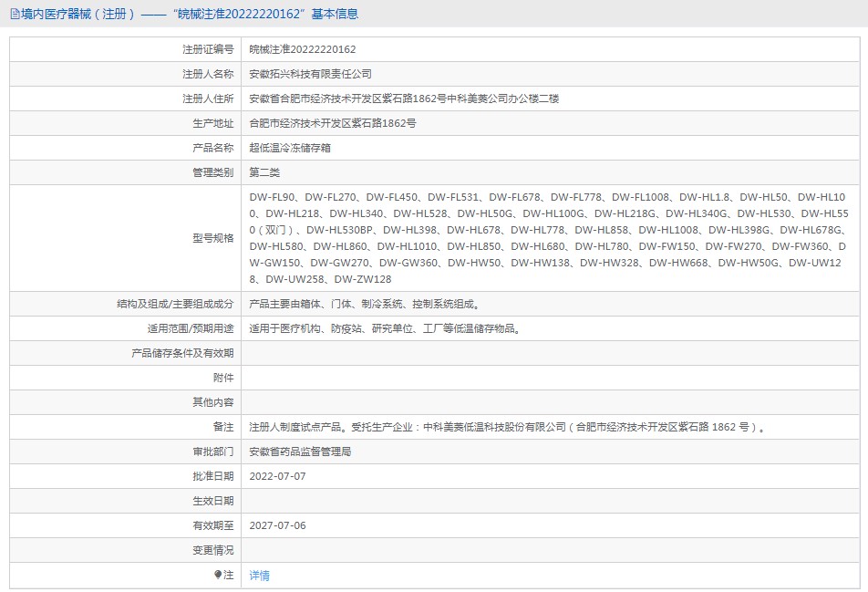Open the 详情 link
Image resolution: width=868 pixels, height=592 pixels.
click(x=259, y=576)
